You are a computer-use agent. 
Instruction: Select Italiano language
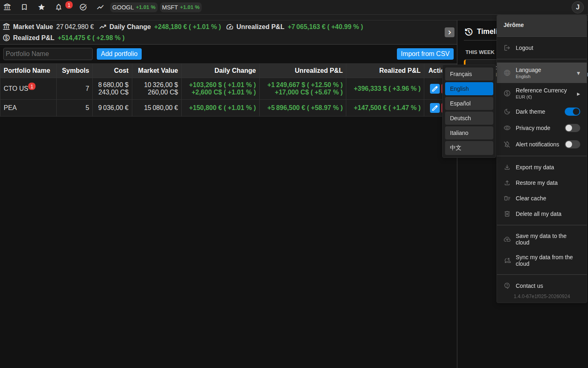[469, 133]
